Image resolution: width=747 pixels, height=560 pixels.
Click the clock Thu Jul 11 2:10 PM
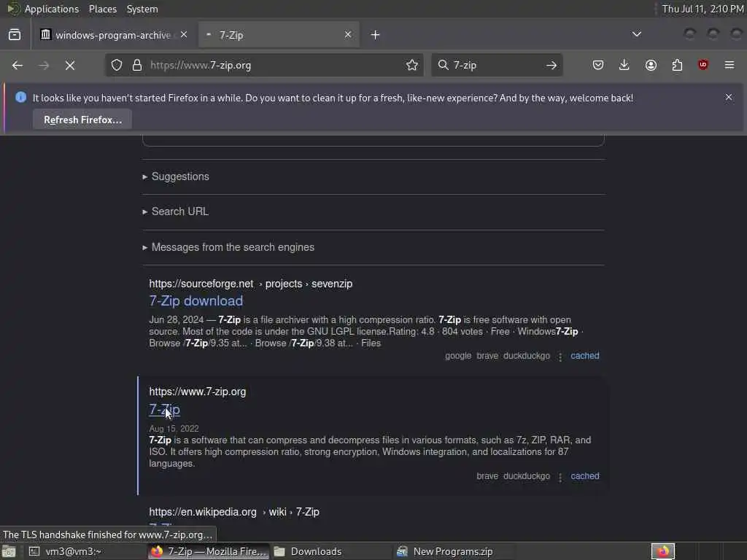(703, 9)
